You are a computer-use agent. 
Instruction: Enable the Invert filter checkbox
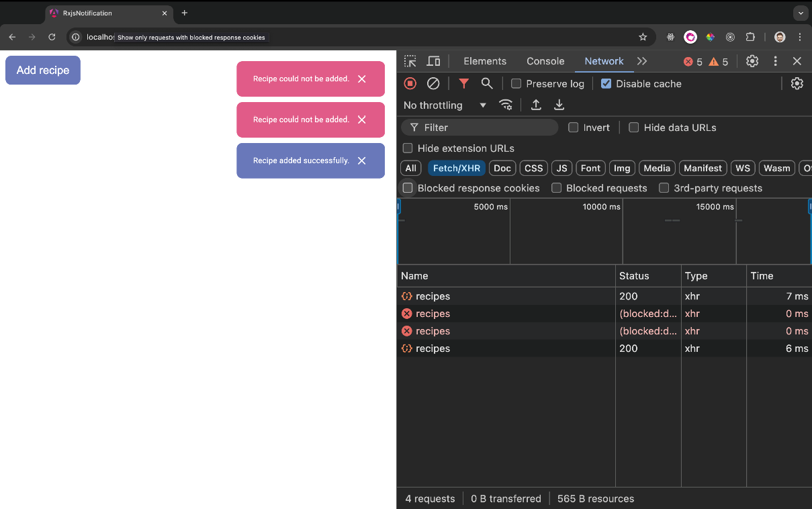click(573, 127)
